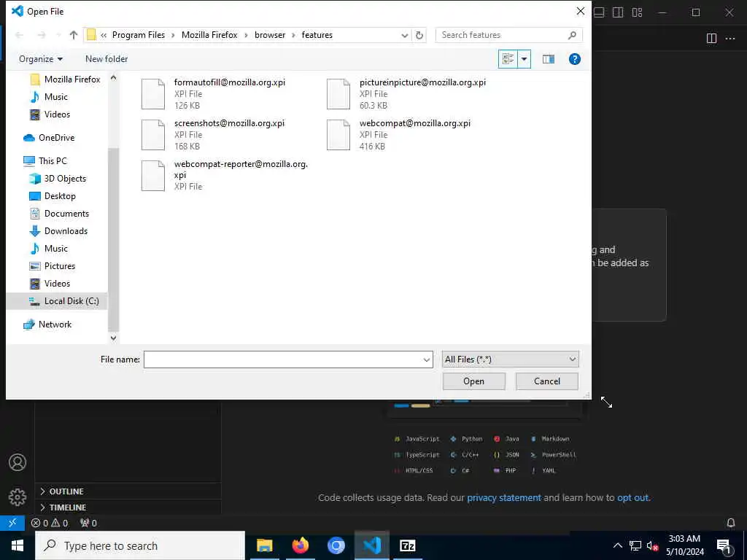This screenshot has width=747, height=560.
Task: Click Program Files in the breadcrumb path
Action: point(138,35)
